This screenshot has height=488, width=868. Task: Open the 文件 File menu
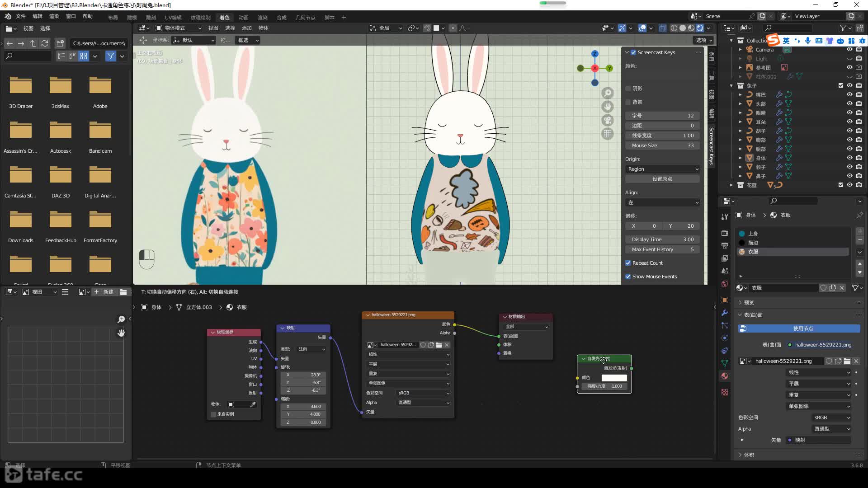pos(21,16)
